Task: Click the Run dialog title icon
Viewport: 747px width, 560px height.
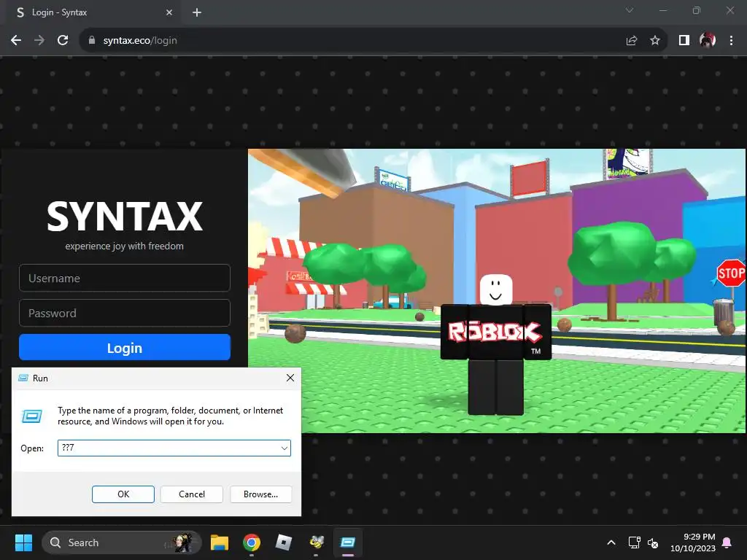Action: pos(23,378)
